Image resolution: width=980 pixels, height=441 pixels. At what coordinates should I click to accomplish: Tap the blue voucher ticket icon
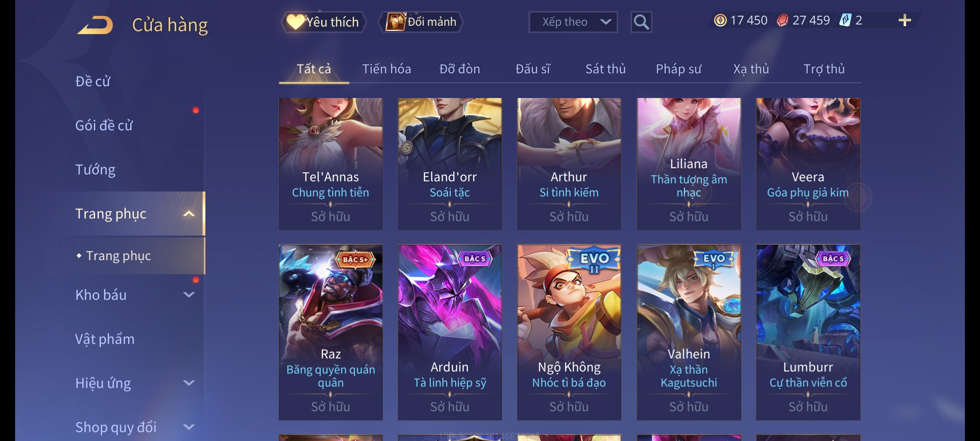[x=845, y=20]
